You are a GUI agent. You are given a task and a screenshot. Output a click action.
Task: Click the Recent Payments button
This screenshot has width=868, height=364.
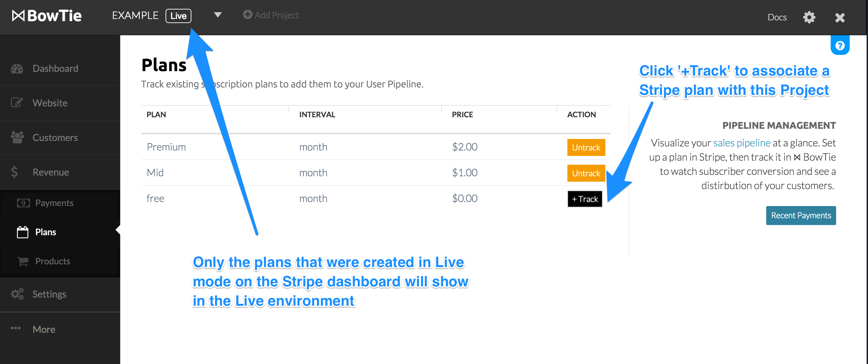click(801, 216)
